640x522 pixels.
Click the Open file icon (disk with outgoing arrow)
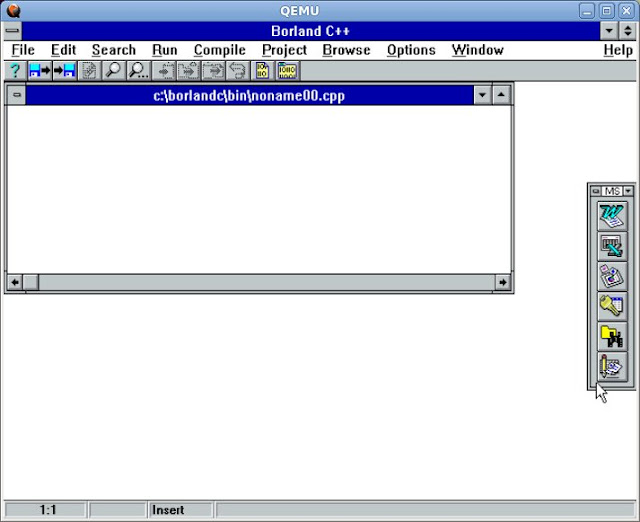tap(40, 71)
